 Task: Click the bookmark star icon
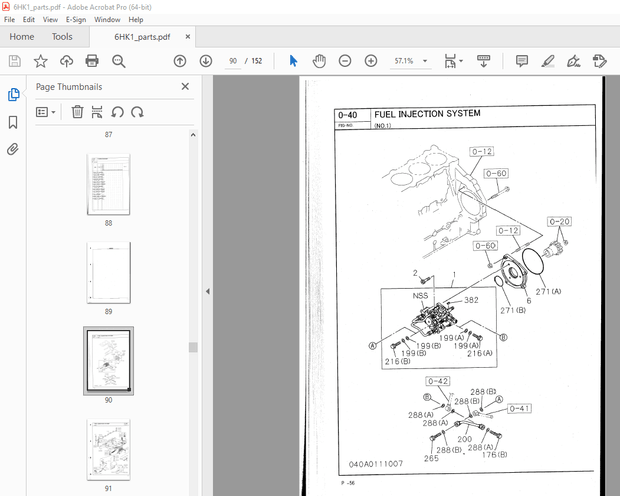41,61
